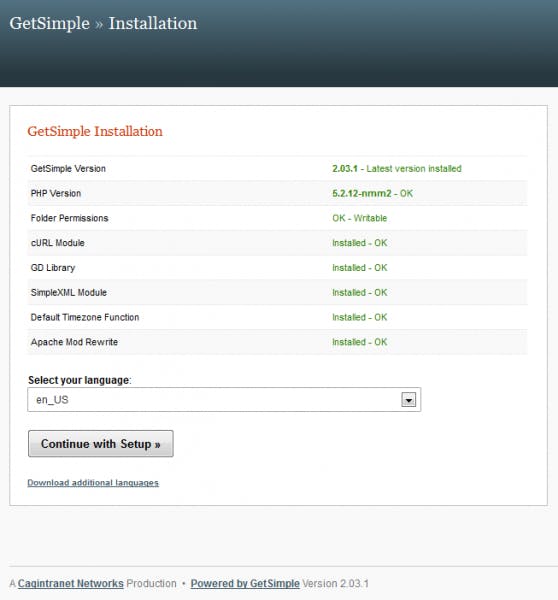The image size is (558, 600).
Task: Open Powered by GetSimple link
Action: (x=245, y=584)
